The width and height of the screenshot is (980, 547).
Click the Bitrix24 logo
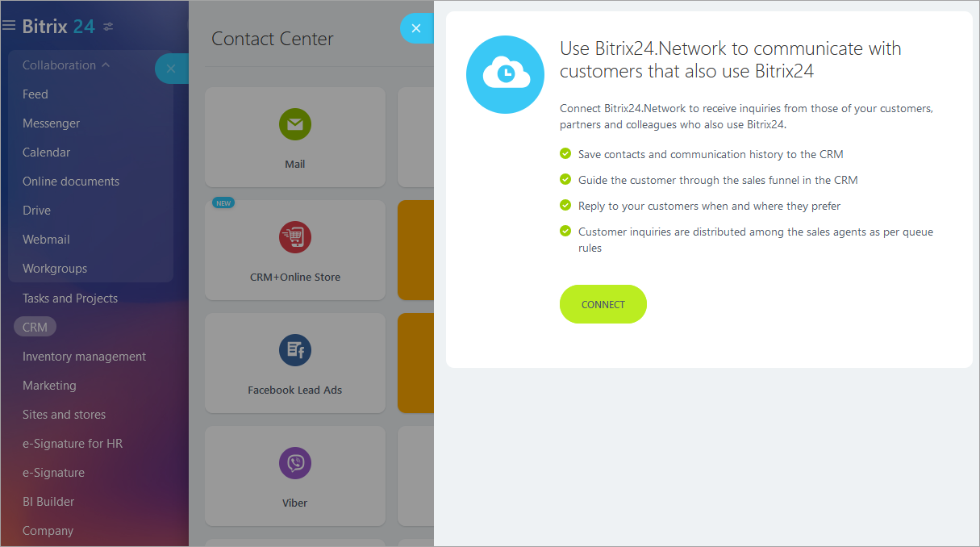[x=56, y=26]
